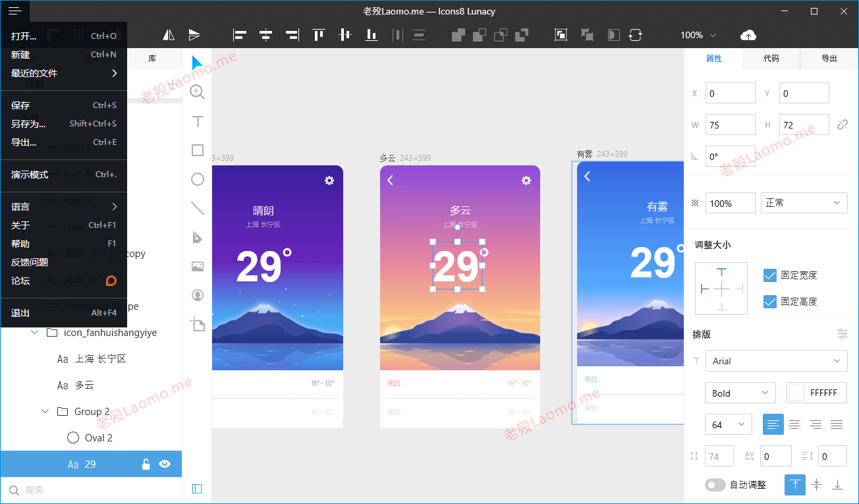Switch to the 代码 tab
Image resolution: width=859 pixels, height=504 pixels.
pyautogui.click(x=771, y=59)
